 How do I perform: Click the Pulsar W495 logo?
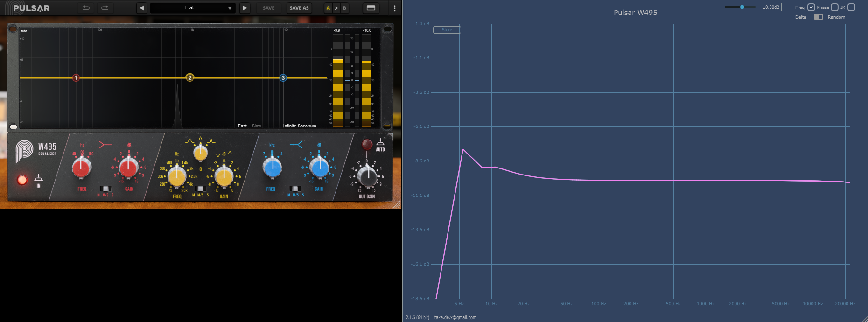36,151
